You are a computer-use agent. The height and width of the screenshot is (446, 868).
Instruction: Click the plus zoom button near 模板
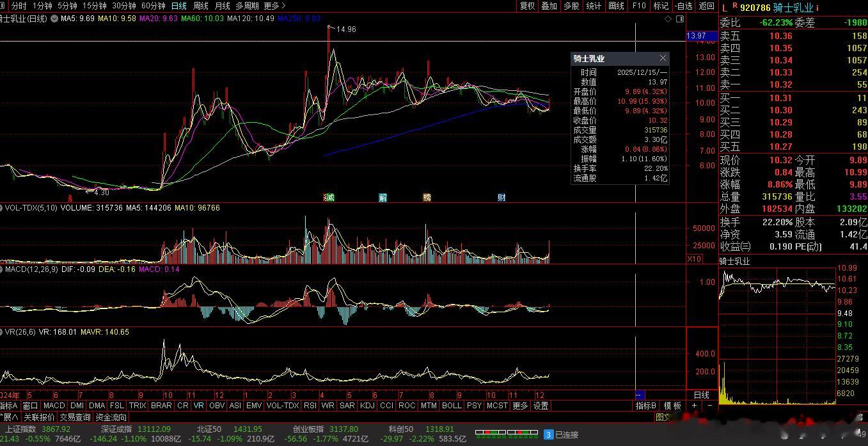click(695, 405)
